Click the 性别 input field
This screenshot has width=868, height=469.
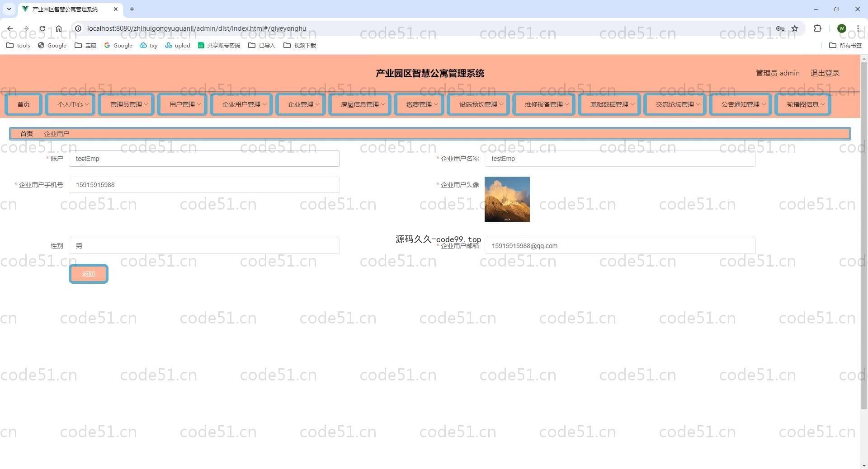point(204,246)
